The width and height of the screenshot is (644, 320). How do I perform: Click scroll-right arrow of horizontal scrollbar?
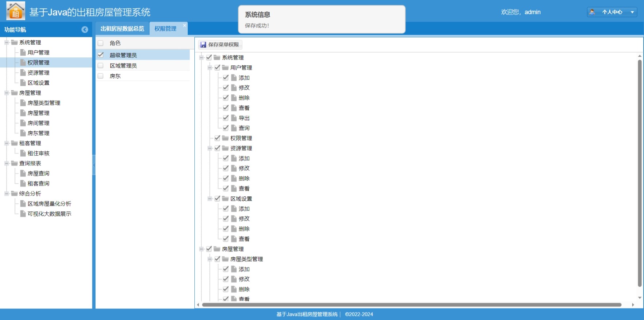coord(633,305)
